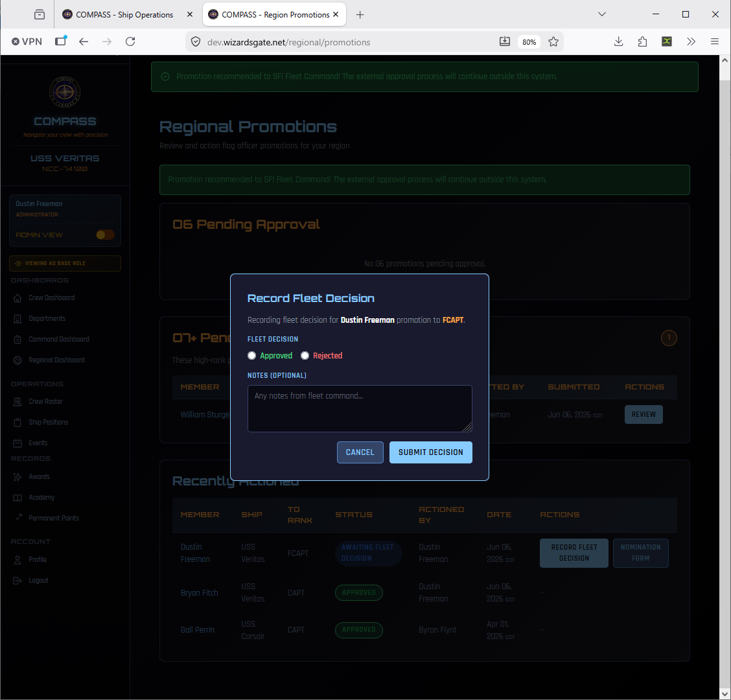The height and width of the screenshot is (700, 731).
Task: Click the COMPASS logo emblem
Action: [65, 92]
